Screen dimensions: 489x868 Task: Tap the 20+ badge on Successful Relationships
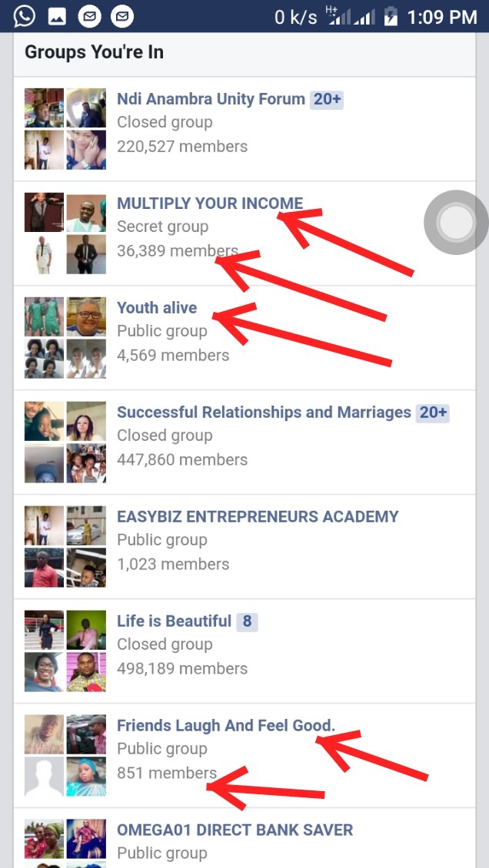433,412
